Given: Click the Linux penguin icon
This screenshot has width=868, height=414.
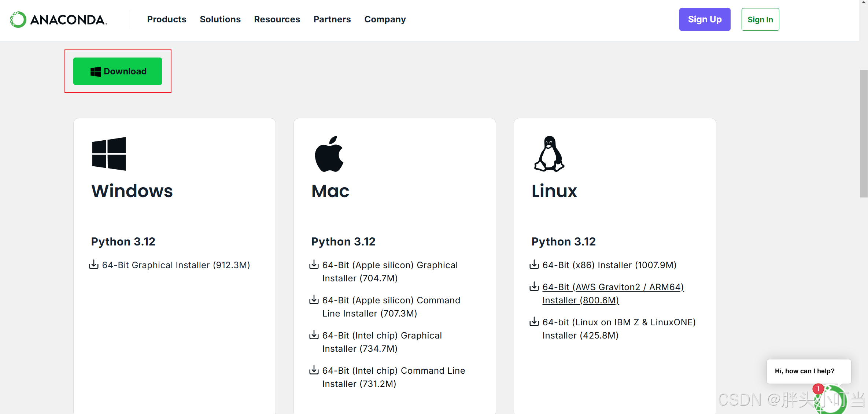Looking at the screenshot, I should 549,154.
